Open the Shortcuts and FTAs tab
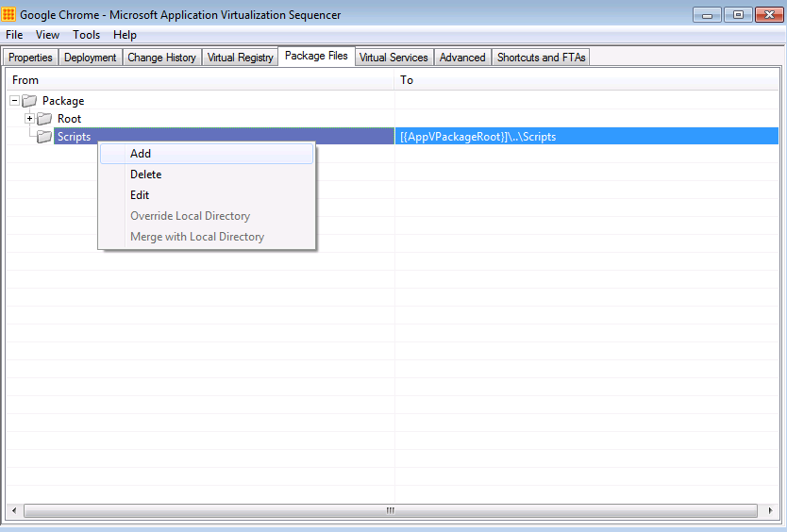Image resolution: width=787 pixels, height=532 pixels. point(541,58)
